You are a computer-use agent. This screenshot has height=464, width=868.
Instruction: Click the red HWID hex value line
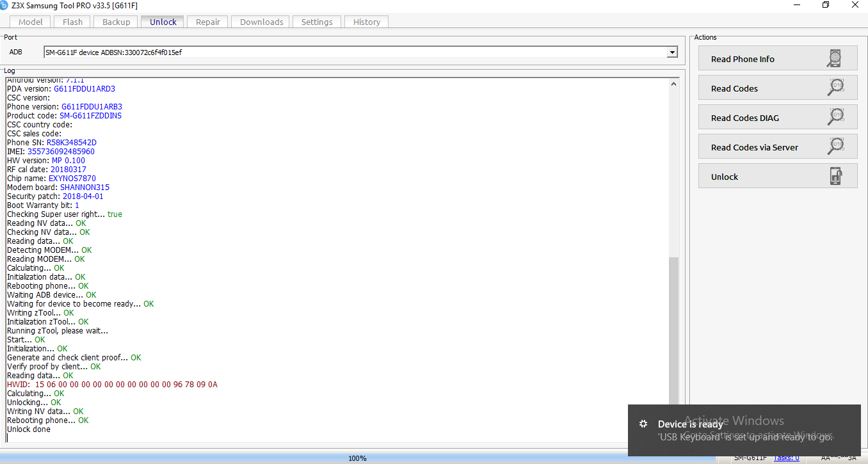pos(112,385)
